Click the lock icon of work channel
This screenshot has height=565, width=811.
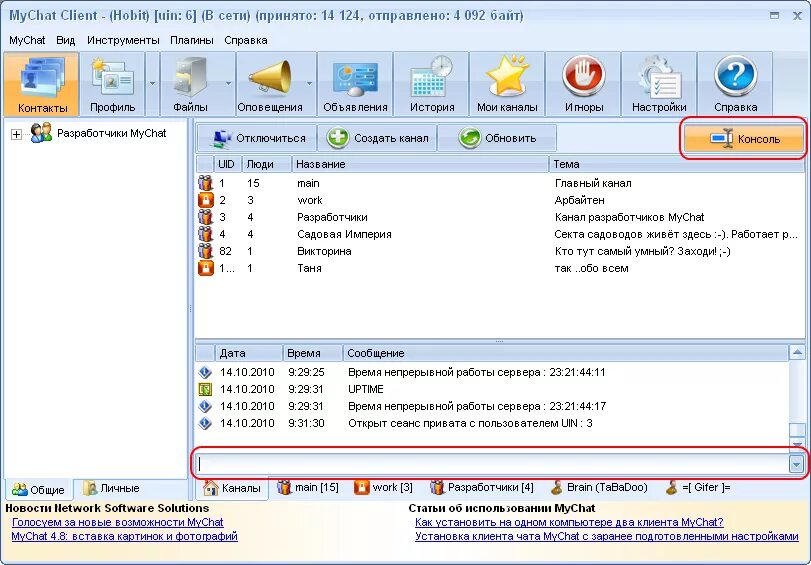pos(205,200)
